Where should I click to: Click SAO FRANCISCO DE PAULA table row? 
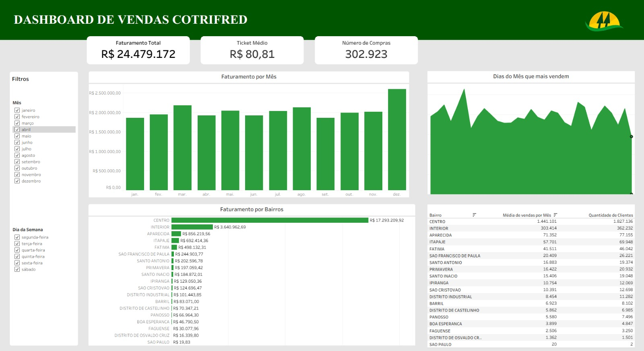(x=531, y=256)
